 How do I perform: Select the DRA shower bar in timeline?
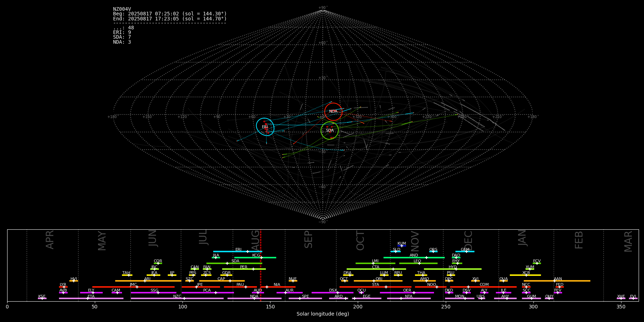tap(348, 275)
